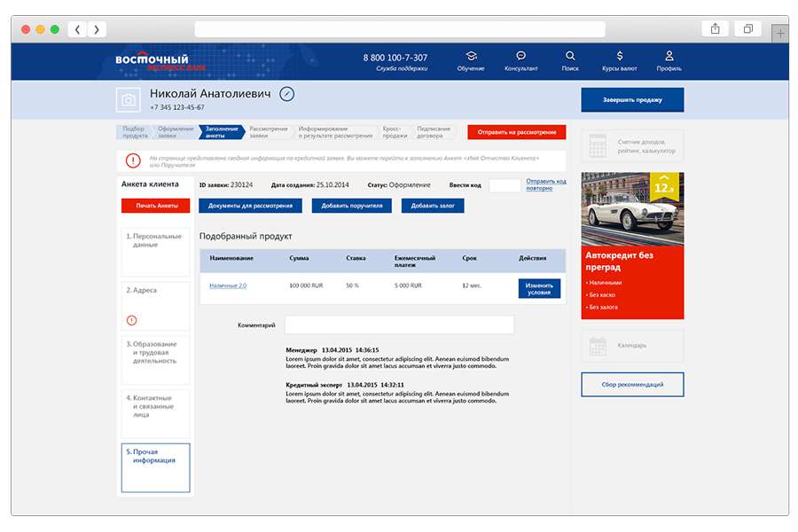
Task: Click the Отправить код повторно link
Action: coord(545,184)
